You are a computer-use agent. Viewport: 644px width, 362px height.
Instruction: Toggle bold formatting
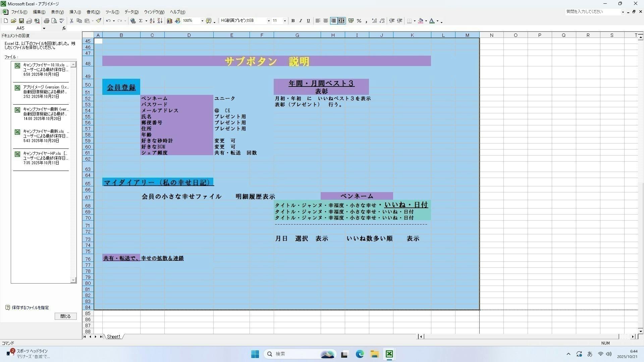coord(293,21)
